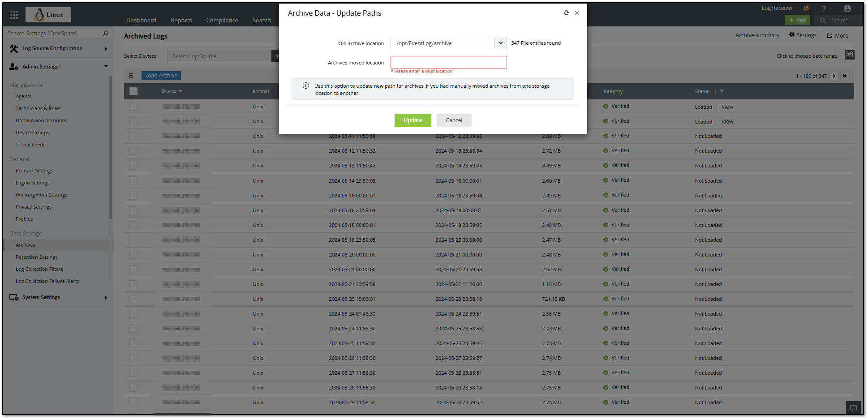Click the user account avatar icon
The width and height of the screenshot is (868, 419).
click(847, 9)
